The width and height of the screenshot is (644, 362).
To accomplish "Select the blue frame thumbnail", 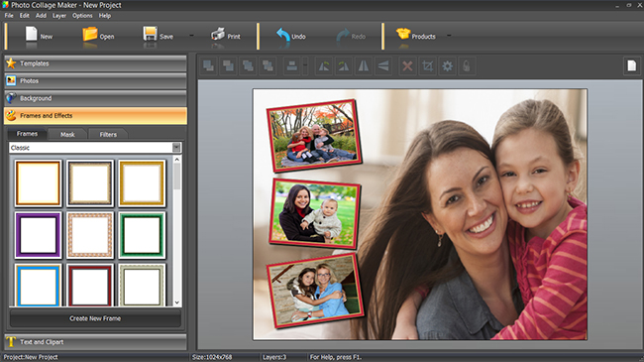I will [x=39, y=285].
